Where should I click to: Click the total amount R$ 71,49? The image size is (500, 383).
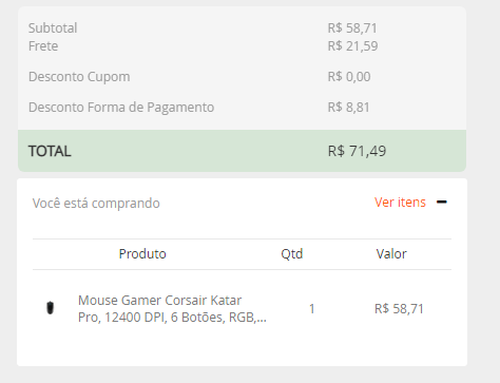click(357, 151)
